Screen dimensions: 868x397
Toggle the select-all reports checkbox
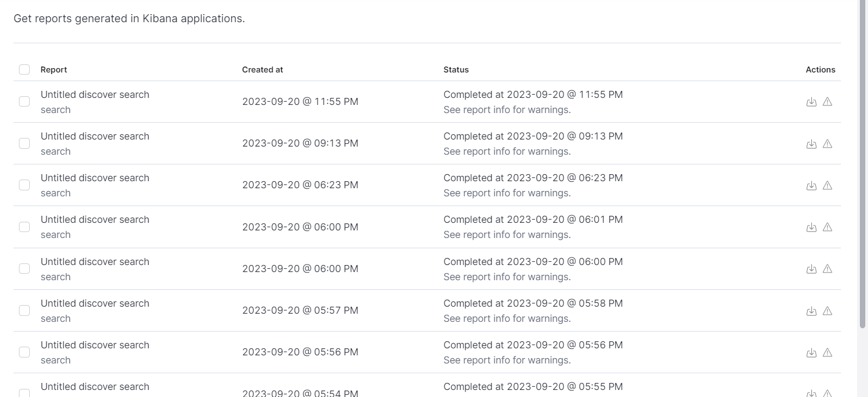tap(24, 69)
